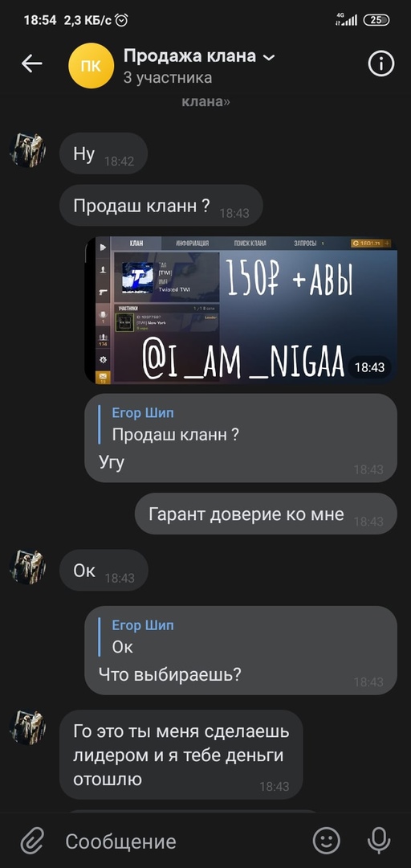Select the Го это ты меня сделаешь message
The image size is (411, 868).
pos(181,755)
